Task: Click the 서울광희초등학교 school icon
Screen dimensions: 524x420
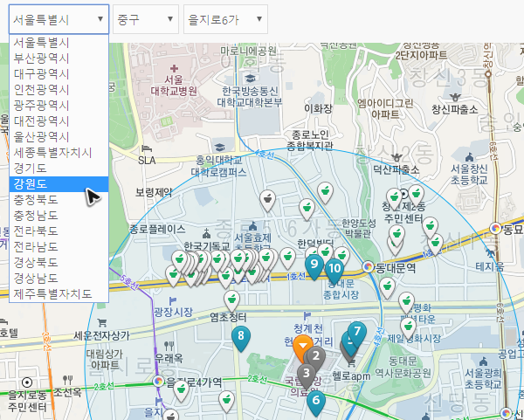Action: click(483, 361)
